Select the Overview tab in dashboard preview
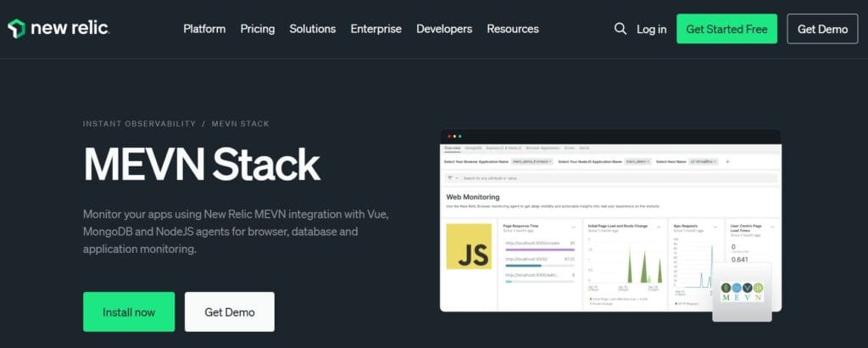This screenshot has height=348, width=868. [453, 148]
